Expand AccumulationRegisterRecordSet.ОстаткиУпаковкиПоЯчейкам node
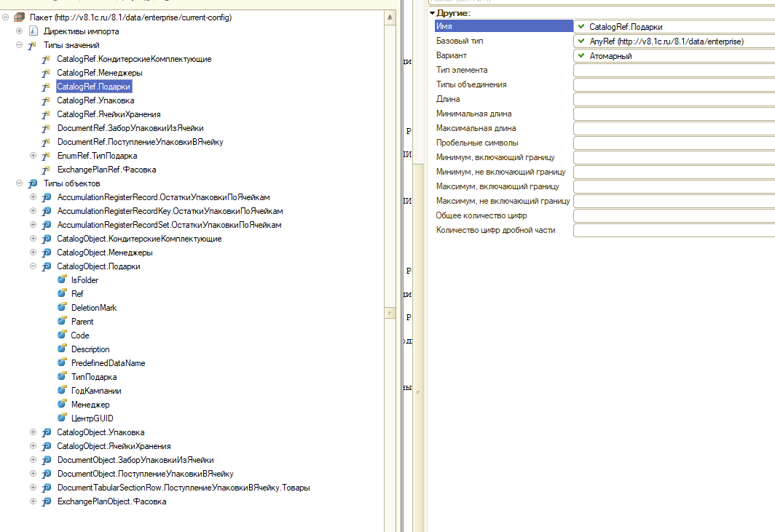775x532 pixels. tap(33, 225)
